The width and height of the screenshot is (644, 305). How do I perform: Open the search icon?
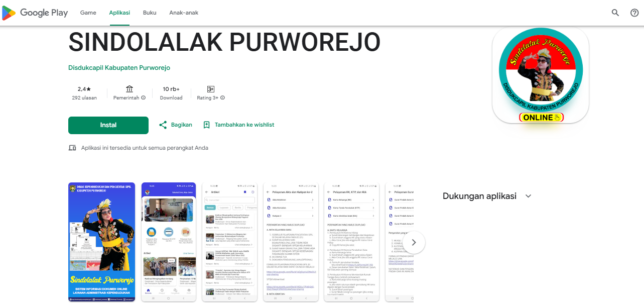[615, 13]
